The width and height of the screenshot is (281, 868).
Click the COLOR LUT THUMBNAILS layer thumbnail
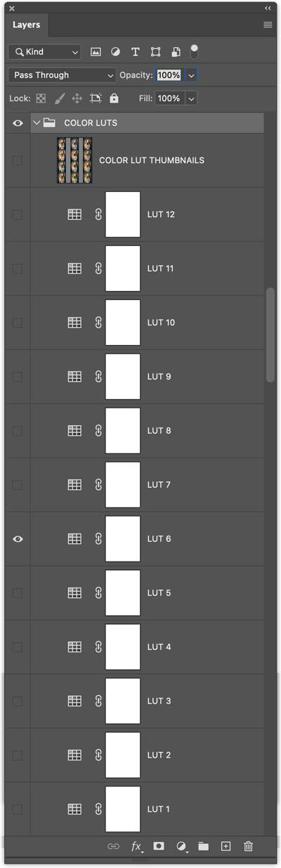point(75,160)
